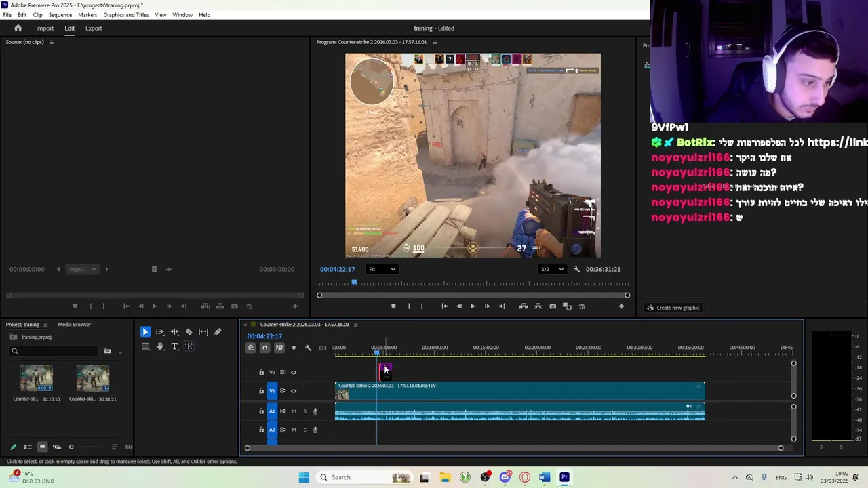Open Sort Icons menu in Project panel
This screenshot has width=868, height=488.
[114, 447]
